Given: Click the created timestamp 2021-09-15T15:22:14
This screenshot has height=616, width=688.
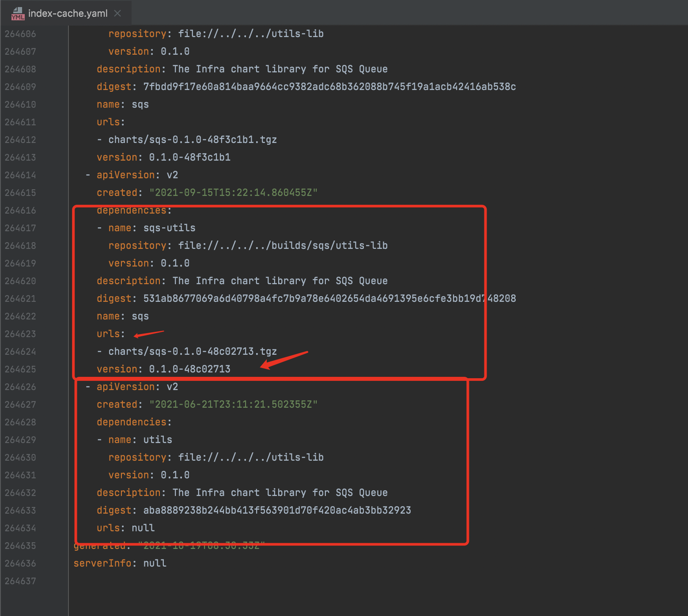Looking at the screenshot, I should click(233, 192).
